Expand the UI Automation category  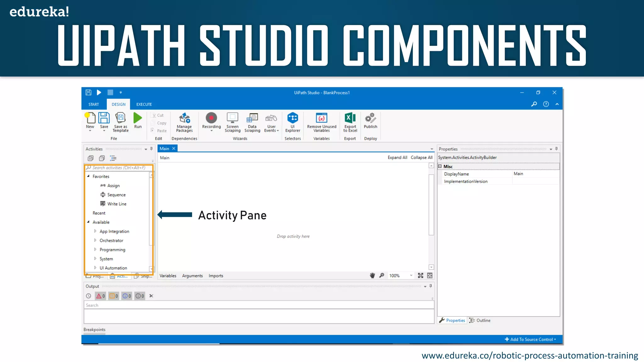point(95,268)
